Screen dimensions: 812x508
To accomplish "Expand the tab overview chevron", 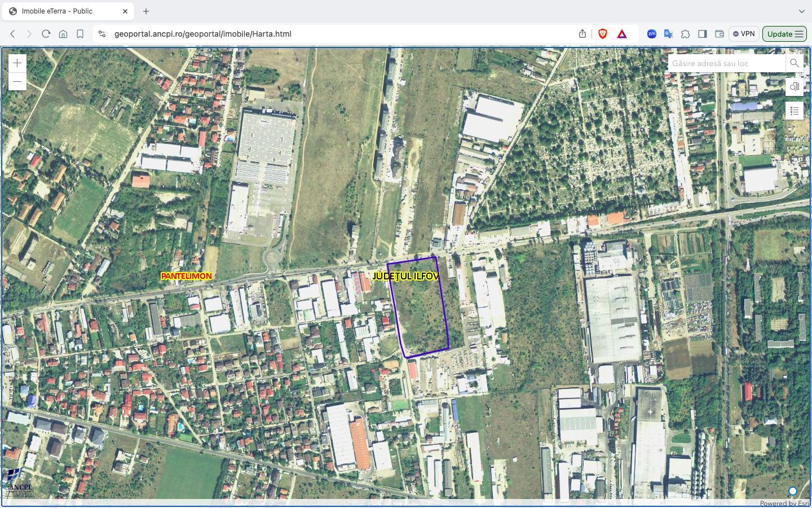I will click(x=802, y=11).
